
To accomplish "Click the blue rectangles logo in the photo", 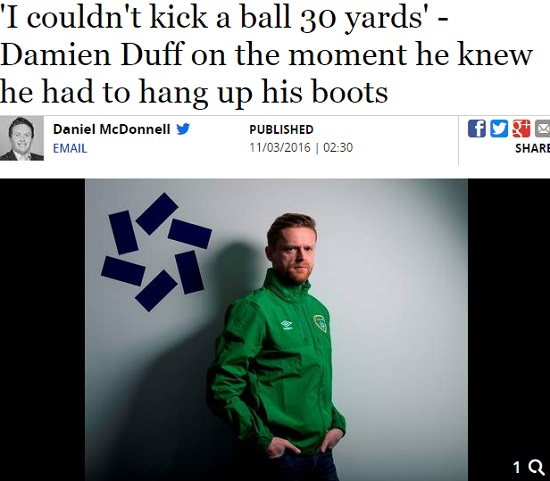I will point(156,252).
